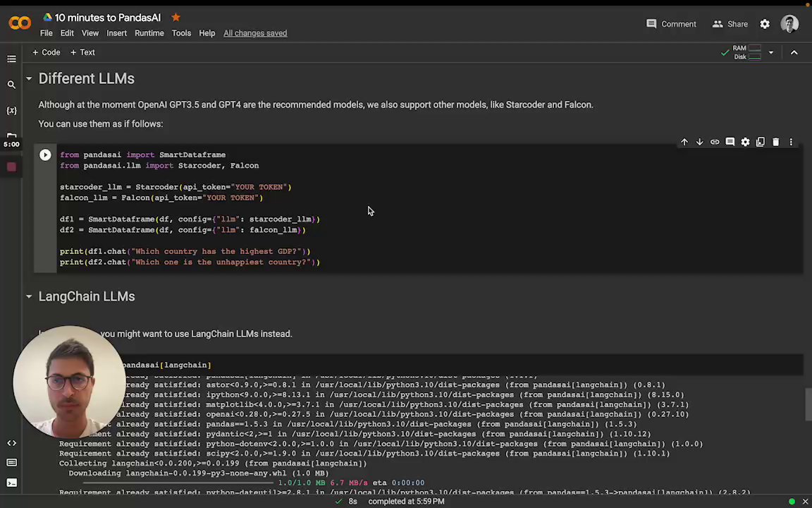The width and height of the screenshot is (812, 508).
Task: Click the 'Which country has the highest GDP?' line
Action: point(185,251)
